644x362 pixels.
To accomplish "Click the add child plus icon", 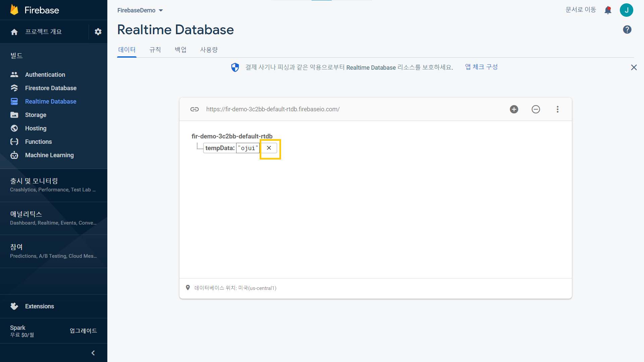I will coord(514,109).
